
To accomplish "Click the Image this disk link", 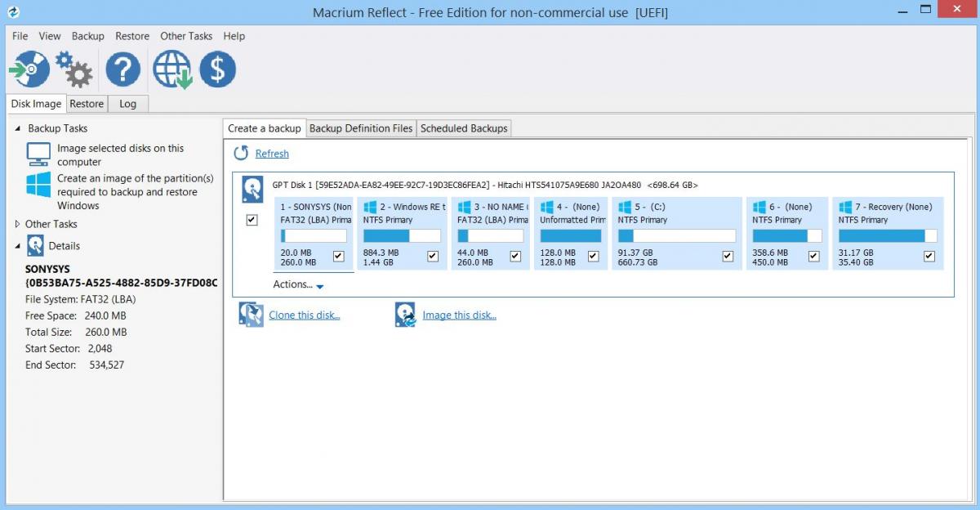I will [459, 315].
